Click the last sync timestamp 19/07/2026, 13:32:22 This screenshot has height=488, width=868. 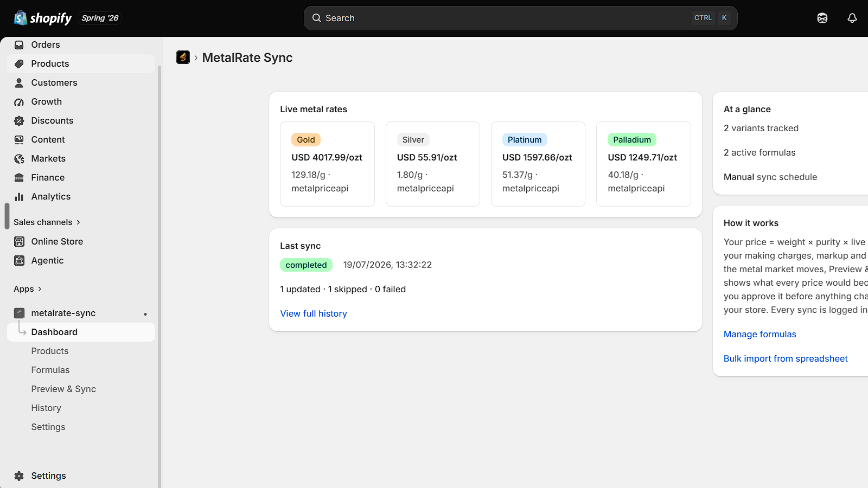point(387,265)
